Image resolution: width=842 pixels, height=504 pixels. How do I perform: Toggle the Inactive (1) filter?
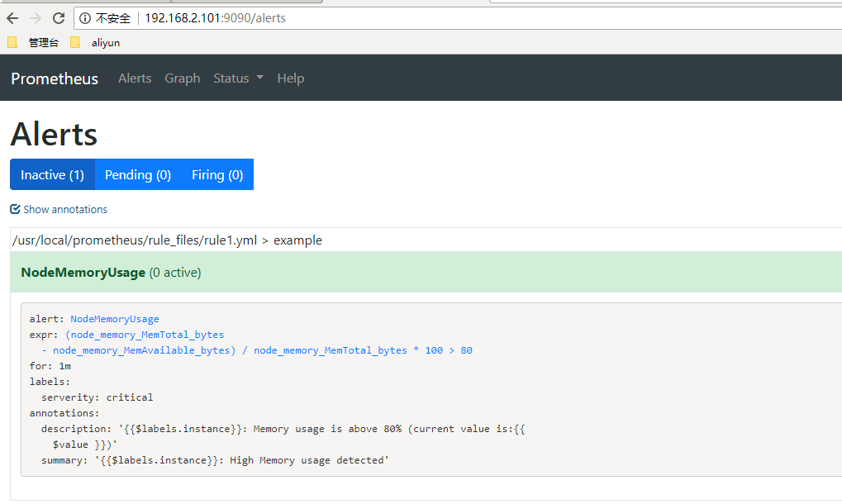[52, 174]
